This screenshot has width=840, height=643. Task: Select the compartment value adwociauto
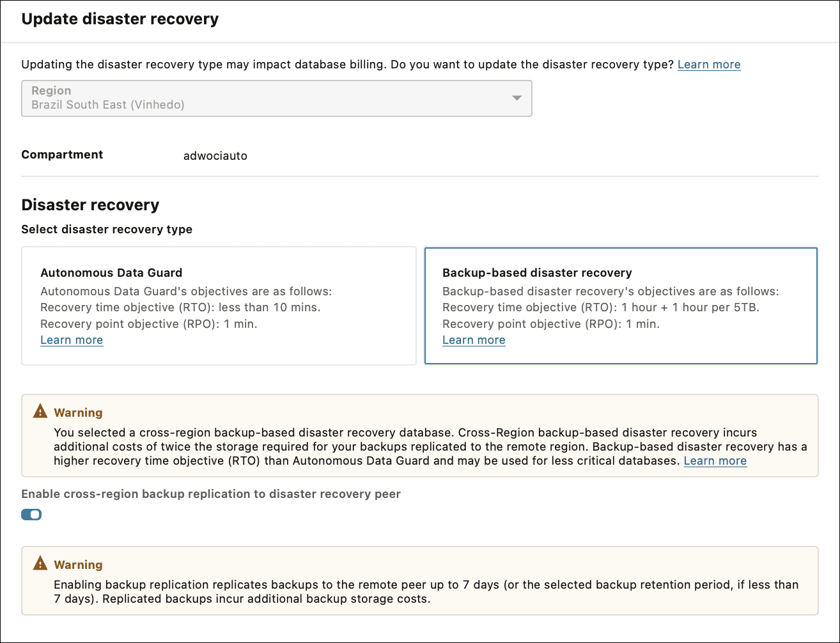215,155
